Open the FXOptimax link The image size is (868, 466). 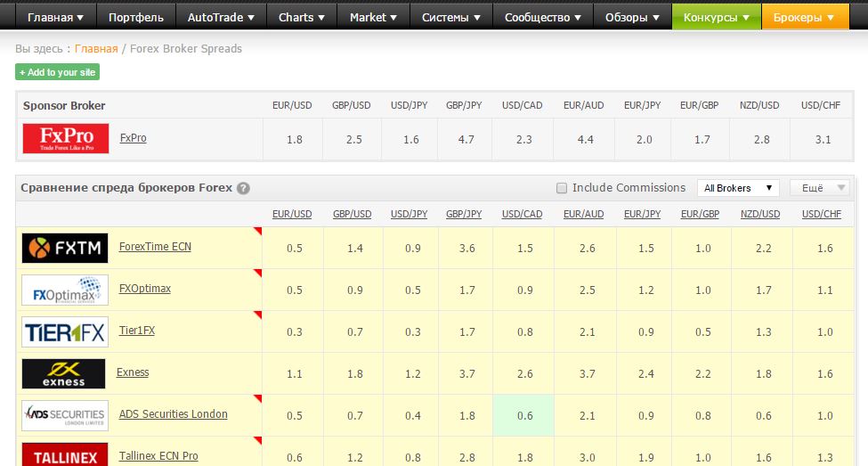coord(145,289)
